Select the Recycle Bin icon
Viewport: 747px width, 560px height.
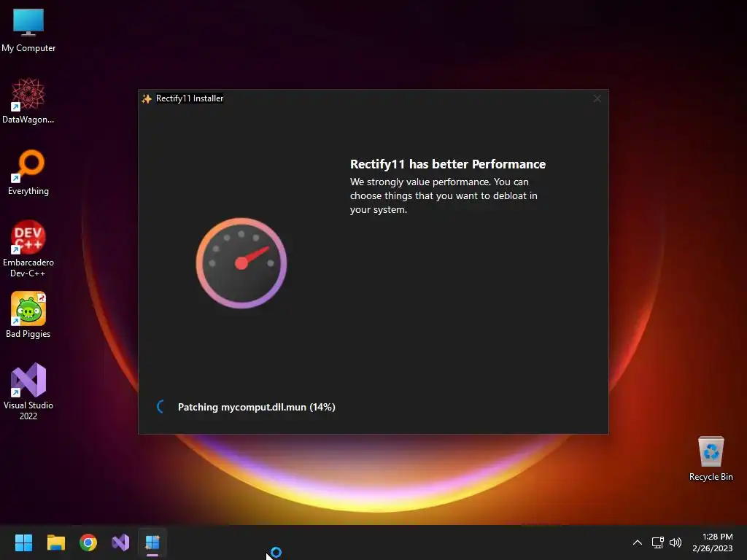click(711, 459)
